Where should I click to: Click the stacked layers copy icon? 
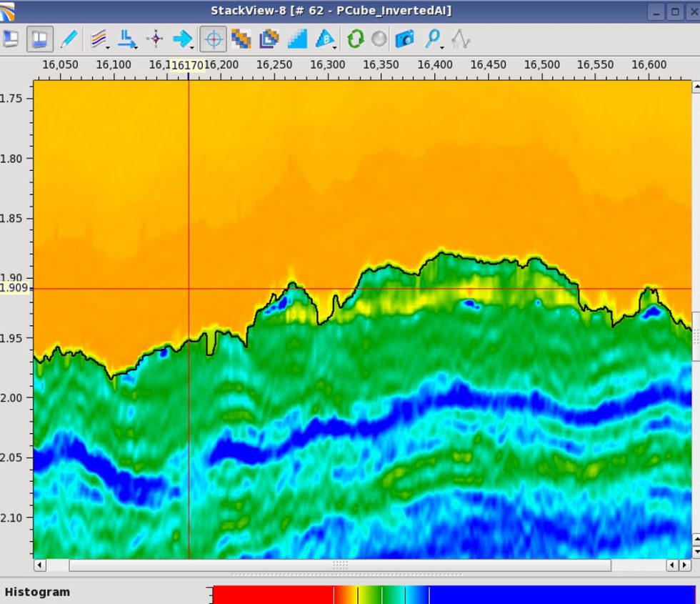click(x=269, y=39)
